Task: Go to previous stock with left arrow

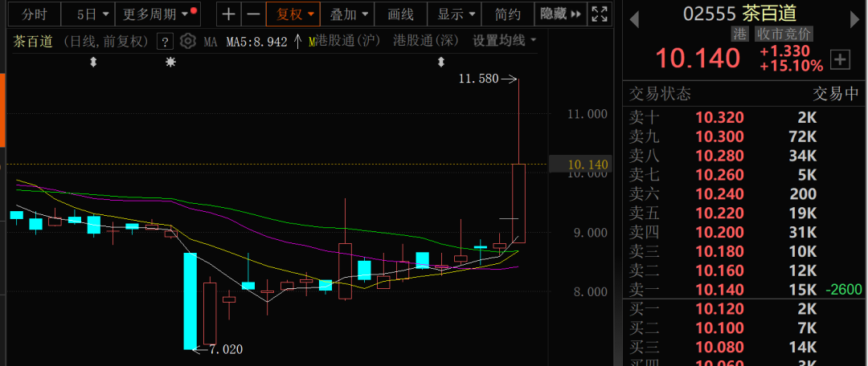Action: point(634,19)
